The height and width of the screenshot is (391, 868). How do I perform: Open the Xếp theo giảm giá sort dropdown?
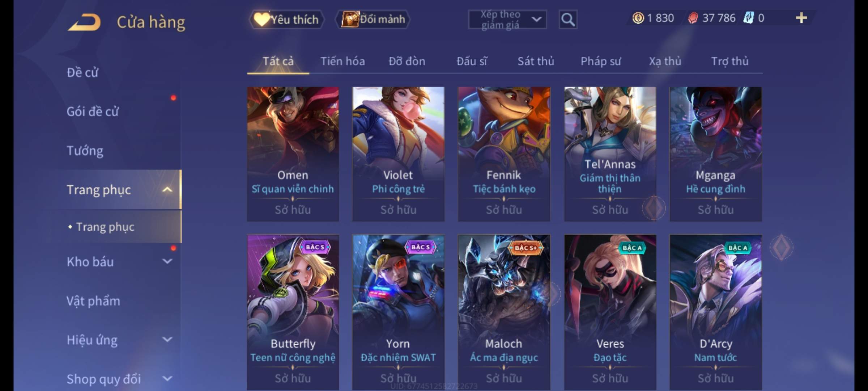point(507,20)
